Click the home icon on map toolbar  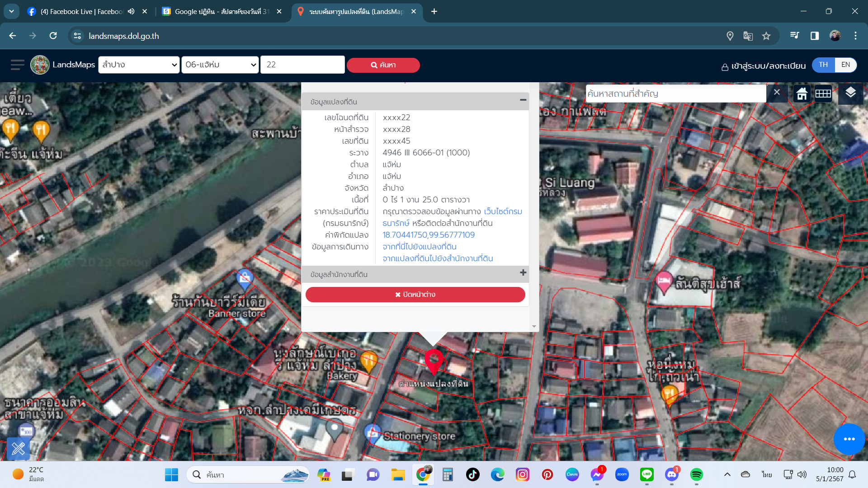[x=802, y=94]
